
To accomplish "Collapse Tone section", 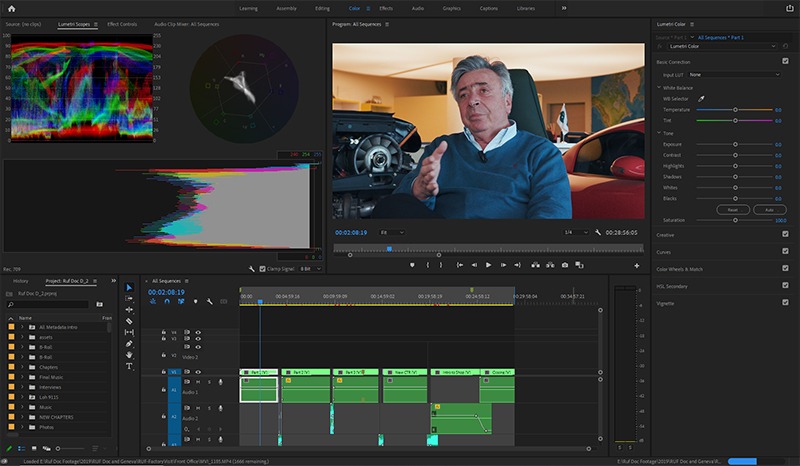I will (x=659, y=133).
